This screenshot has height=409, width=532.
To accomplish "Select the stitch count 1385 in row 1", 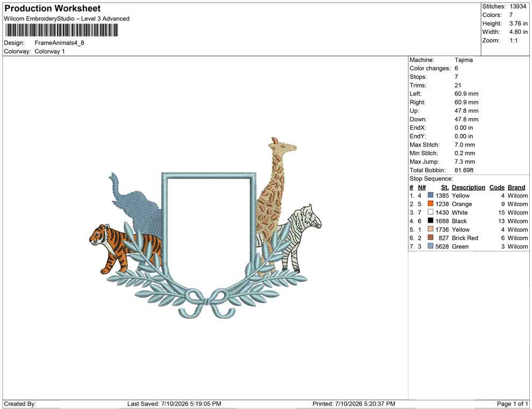I will click(x=442, y=195).
